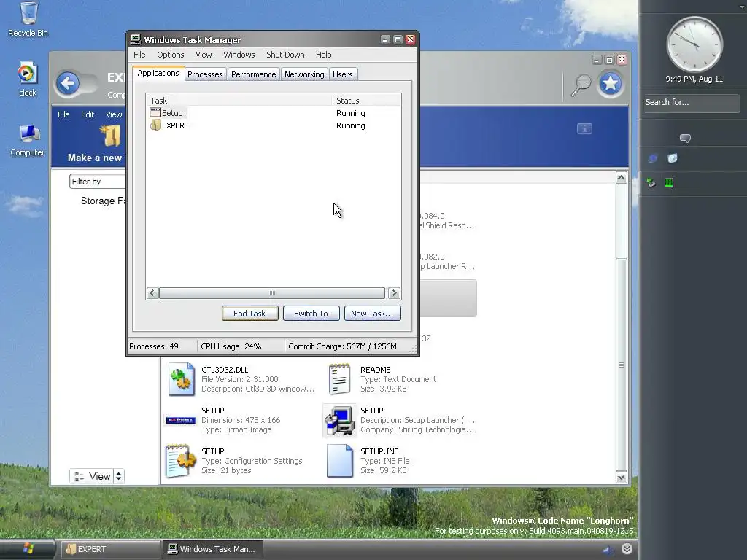This screenshot has height=560, width=747.
Task: Click the Make a new folder icon
Action: [x=111, y=135]
